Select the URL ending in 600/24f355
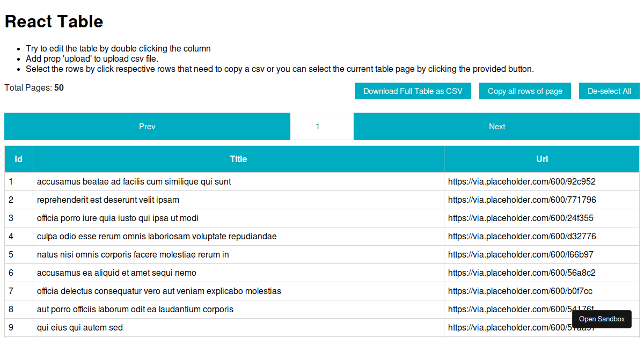This screenshot has height=338, width=644. point(521,218)
